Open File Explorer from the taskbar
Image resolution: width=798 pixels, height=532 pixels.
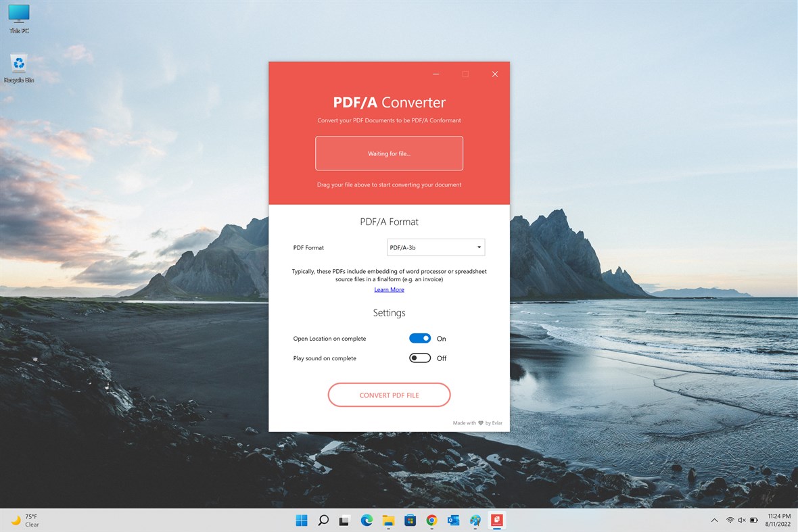388,521
